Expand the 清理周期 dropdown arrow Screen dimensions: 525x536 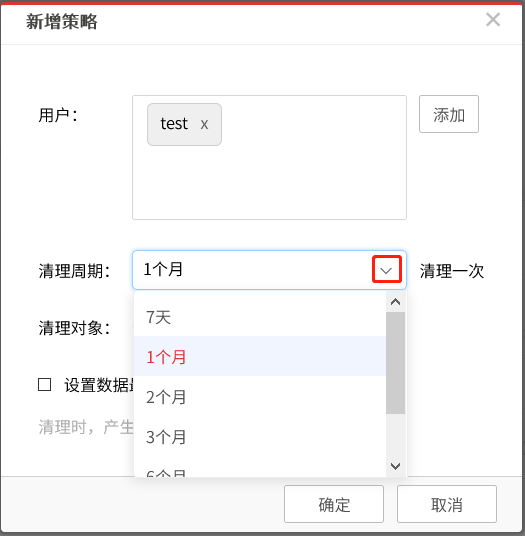[x=387, y=270]
